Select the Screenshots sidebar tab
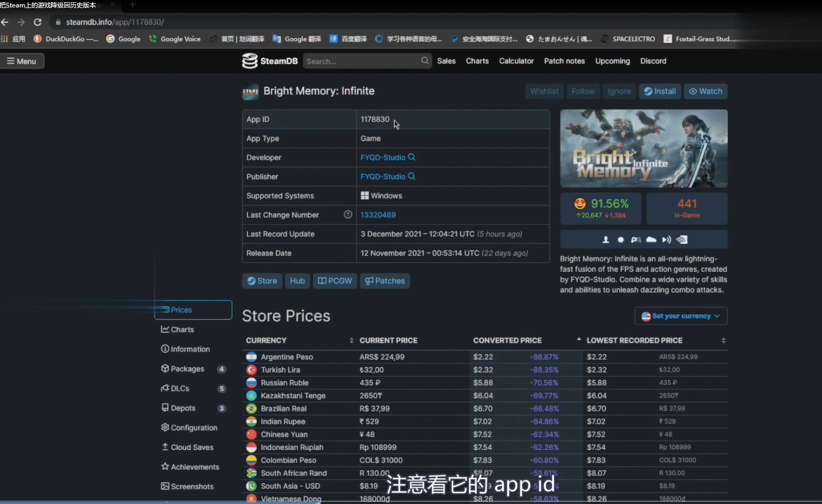Screen dimensions: 822x504 pyautogui.click(x=193, y=486)
